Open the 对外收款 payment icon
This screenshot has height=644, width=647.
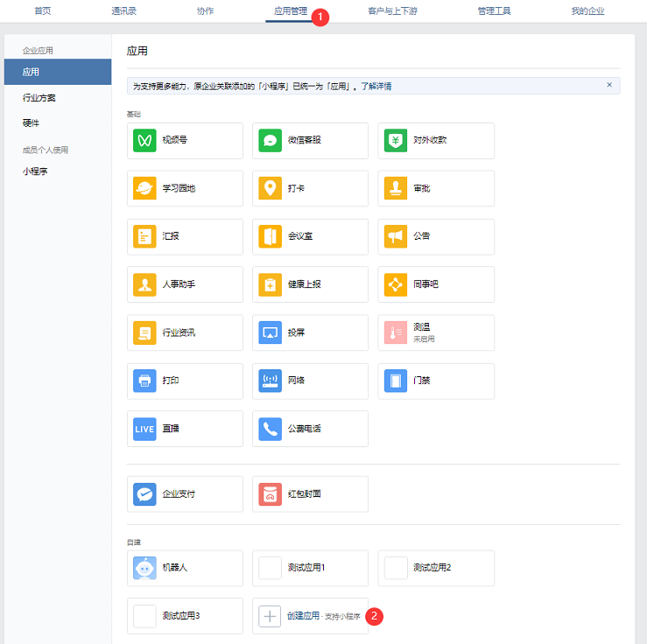396,140
